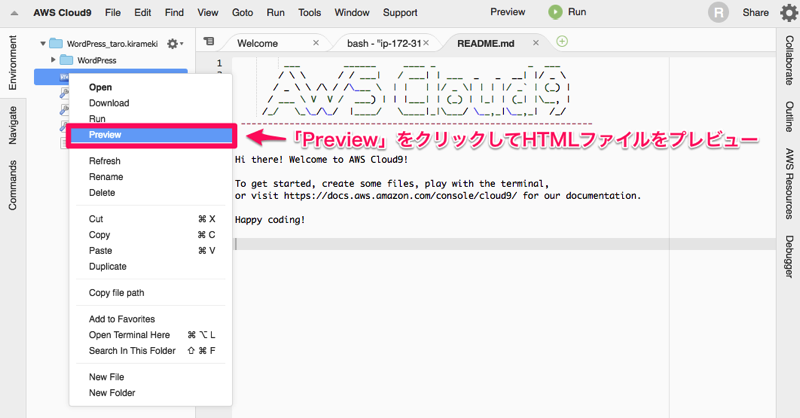
Task: Close the Welcome tab
Action: pyautogui.click(x=317, y=43)
